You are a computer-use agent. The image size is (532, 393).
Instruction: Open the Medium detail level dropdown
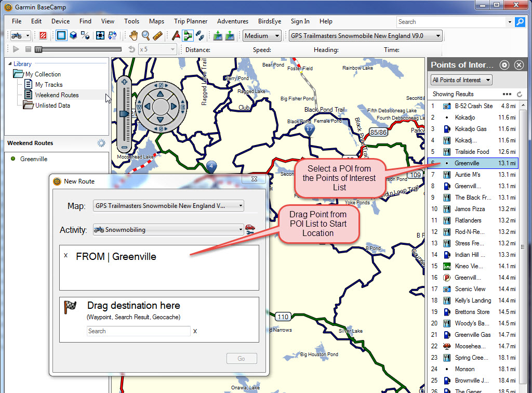coord(262,36)
